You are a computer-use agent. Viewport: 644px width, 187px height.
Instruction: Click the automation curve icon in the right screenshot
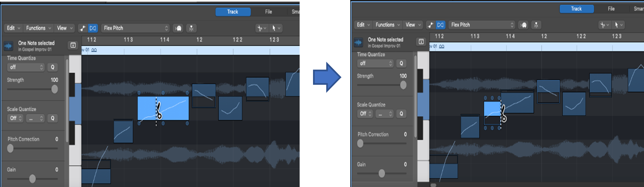pos(431,25)
